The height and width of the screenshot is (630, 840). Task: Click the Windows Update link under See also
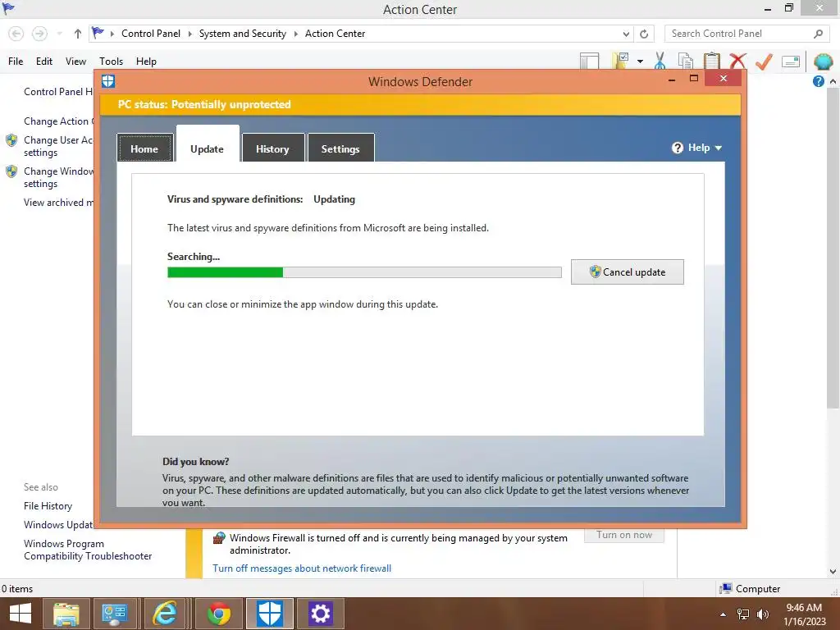58,524
